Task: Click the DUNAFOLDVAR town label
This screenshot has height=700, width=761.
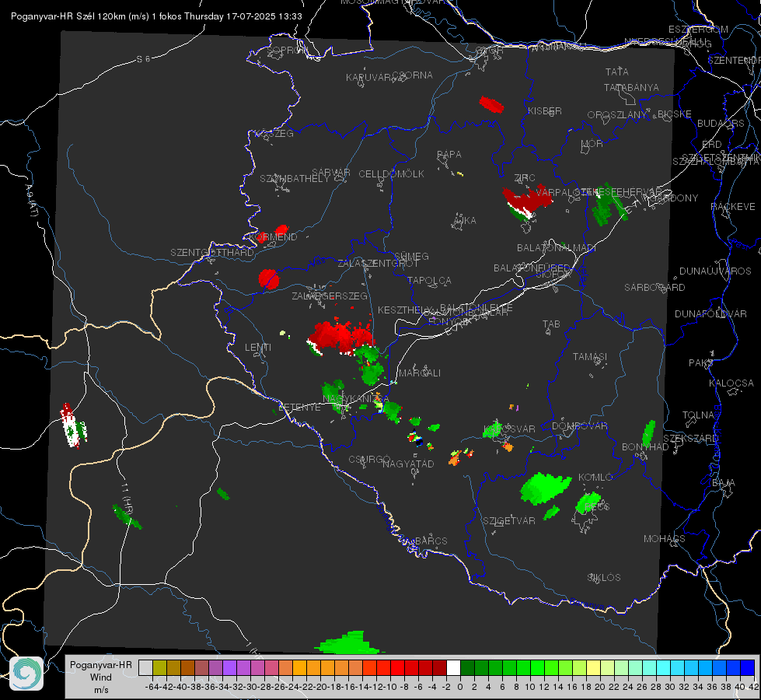Action: [x=710, y=313]
